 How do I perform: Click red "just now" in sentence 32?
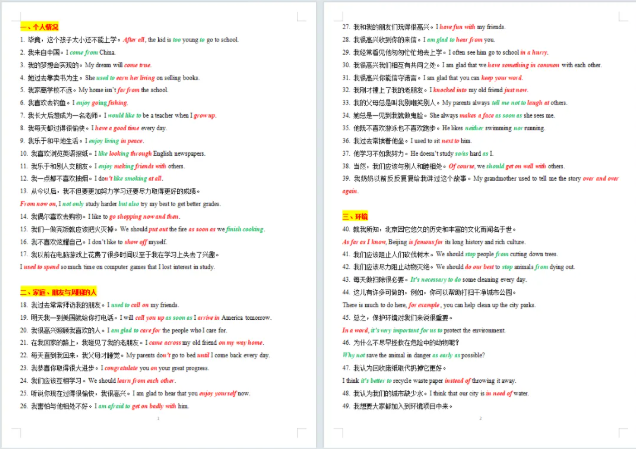[516, 90]
